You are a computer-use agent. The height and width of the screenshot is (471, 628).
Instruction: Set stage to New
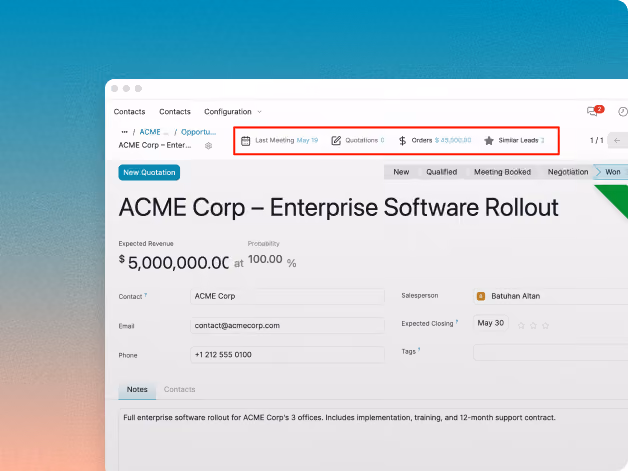401,172
